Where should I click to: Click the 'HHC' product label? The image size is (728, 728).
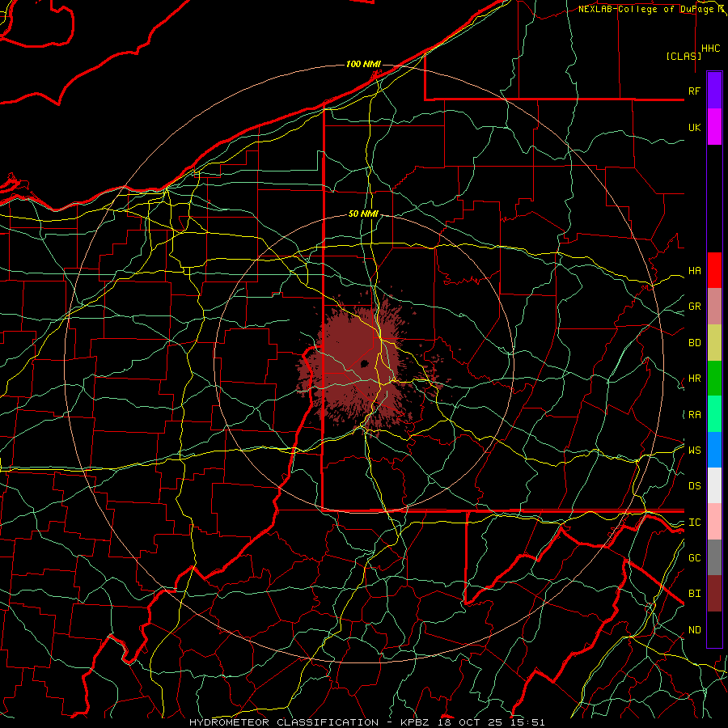[x=711, y=49]
